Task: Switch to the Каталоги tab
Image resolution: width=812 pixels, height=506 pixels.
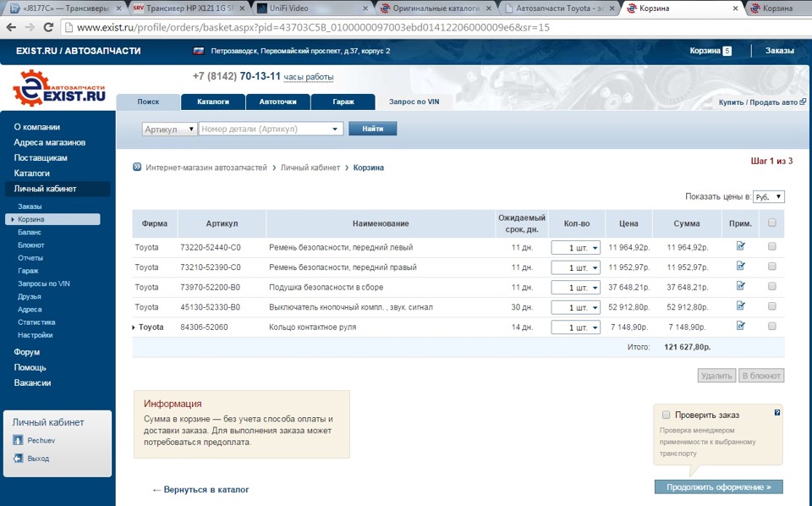Action: pos(213,102)
